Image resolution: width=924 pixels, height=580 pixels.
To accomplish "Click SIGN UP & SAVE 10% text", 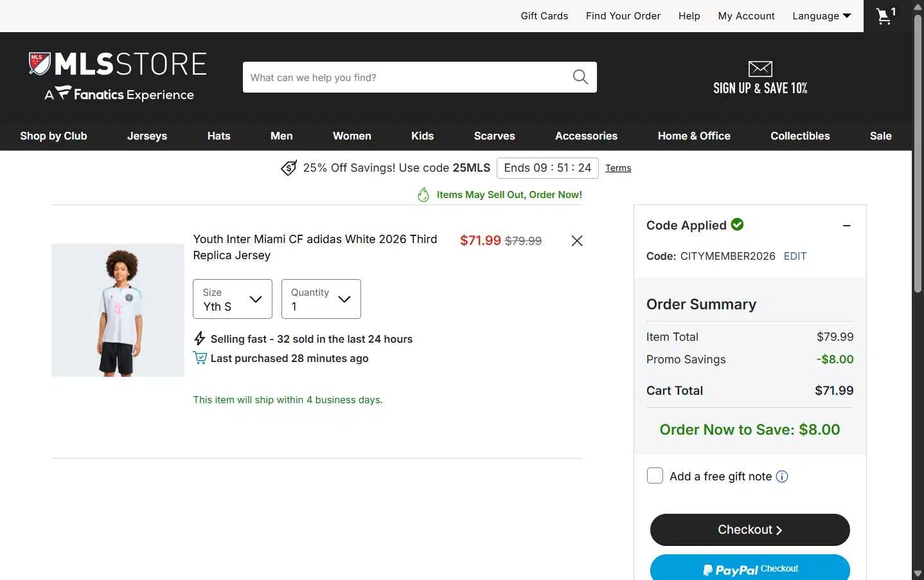I will (760, 88).
